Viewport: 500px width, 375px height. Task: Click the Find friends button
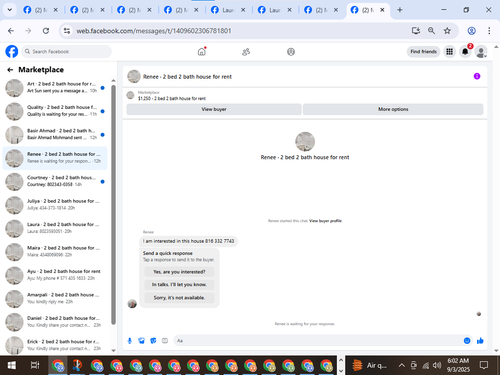[x=423, y=52]
